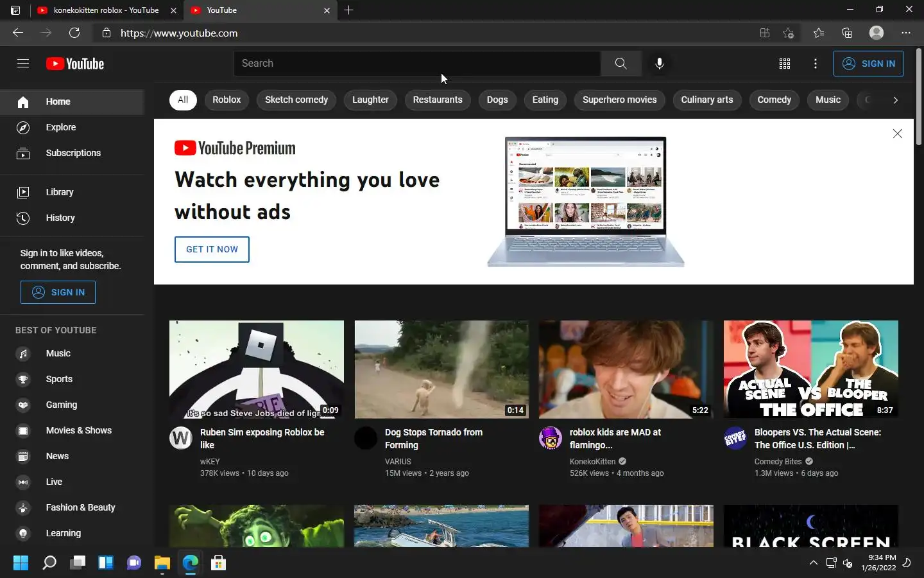Screen dimensions: 924x578
Task: Select the Eating category chip
Action: [545, 100]
